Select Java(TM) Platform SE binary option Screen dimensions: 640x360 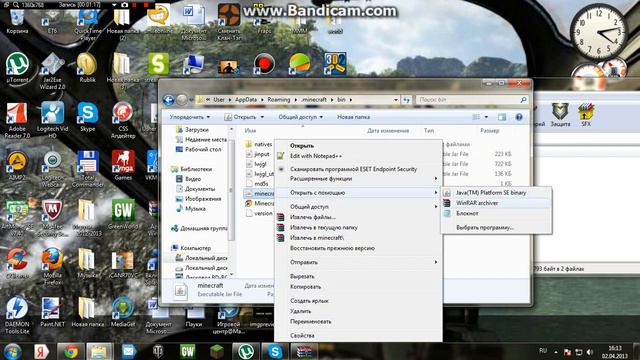(496, 193)
